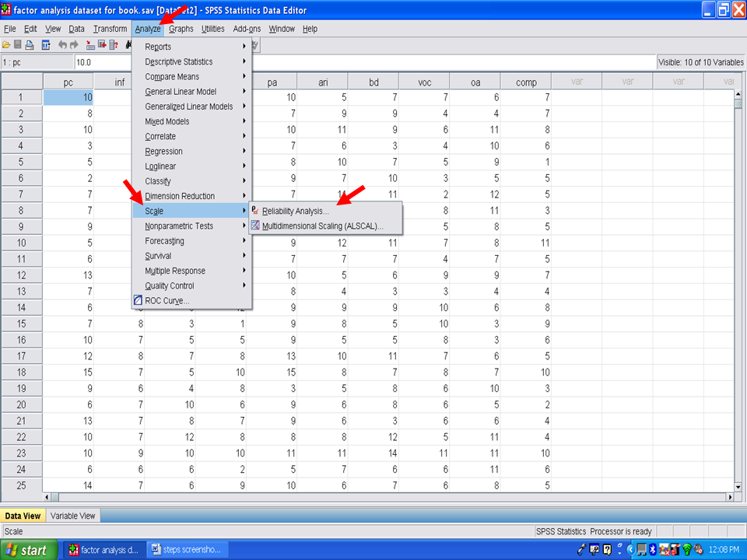Open the Transform menu
Viewport: 747px width, 560px height.
110,29
